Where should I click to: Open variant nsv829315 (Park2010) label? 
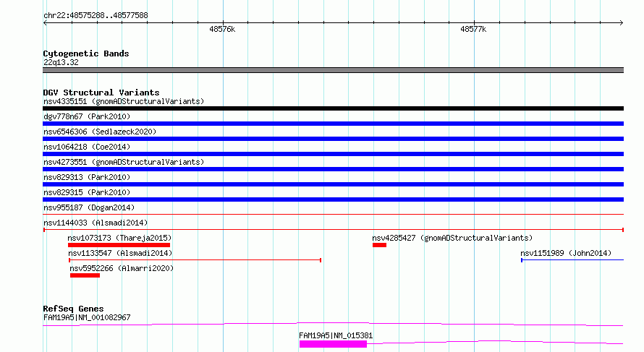click(87, 192)
